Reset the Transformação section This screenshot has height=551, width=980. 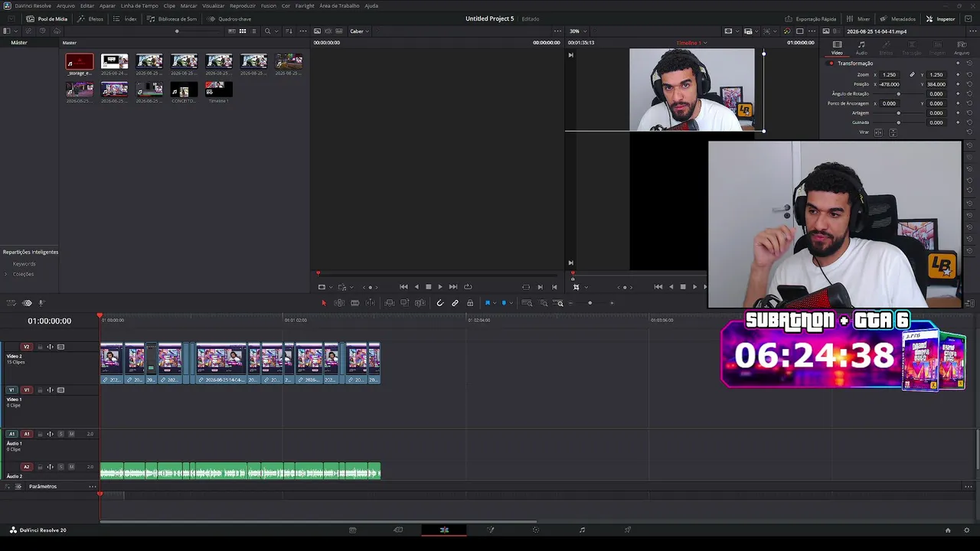coord(969,64)
